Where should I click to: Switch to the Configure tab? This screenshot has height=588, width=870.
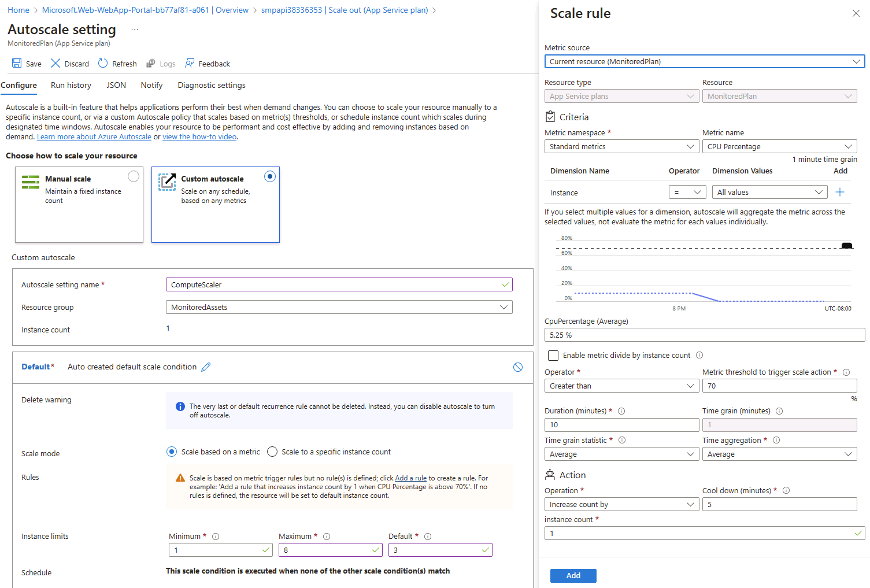[x=18, y=85]
